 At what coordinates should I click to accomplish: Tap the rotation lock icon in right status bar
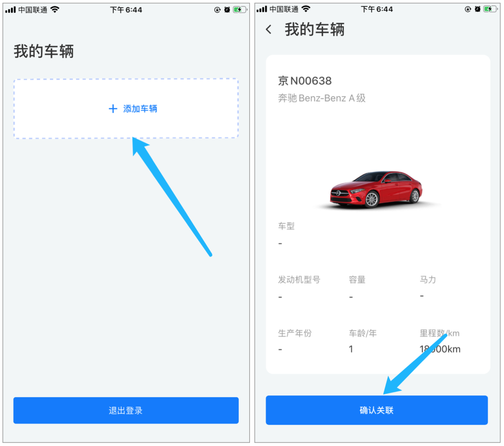point(468,9)
